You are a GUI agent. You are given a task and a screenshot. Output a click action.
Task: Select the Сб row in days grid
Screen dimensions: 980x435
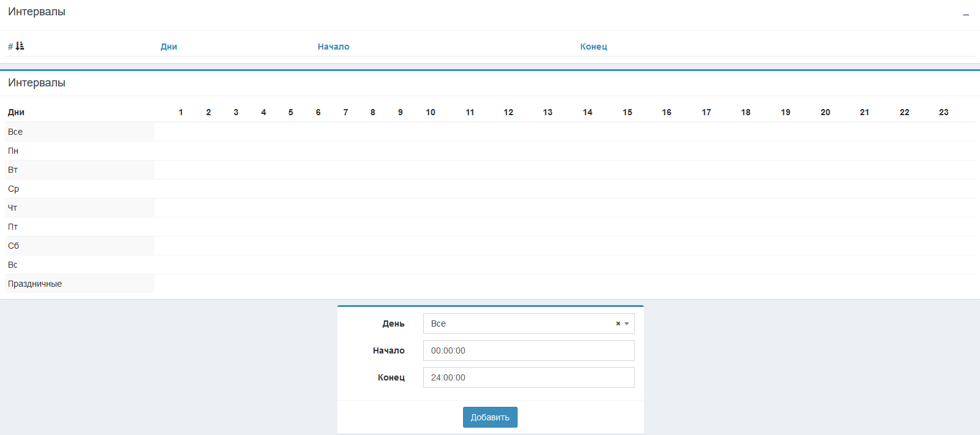coord(13,246)
